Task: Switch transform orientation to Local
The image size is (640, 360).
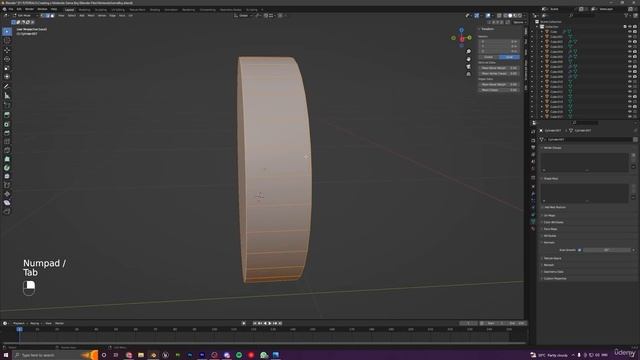Action: (509, 57)
